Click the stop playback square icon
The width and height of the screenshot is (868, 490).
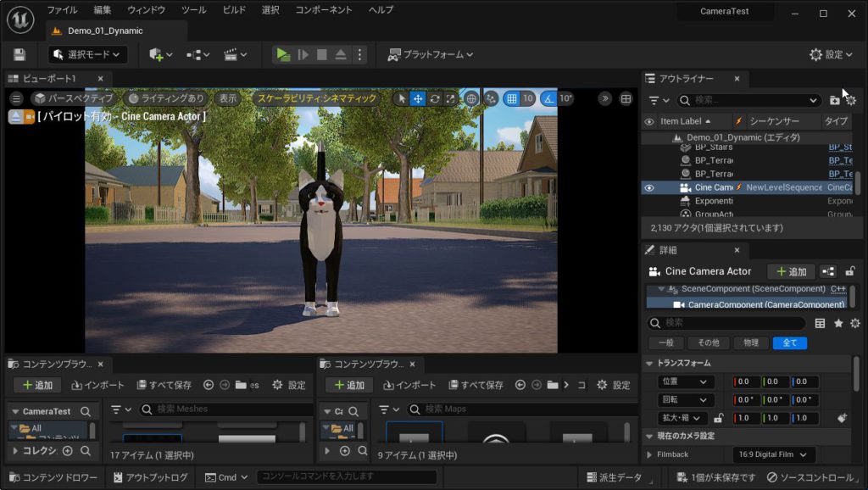(321, 54)
